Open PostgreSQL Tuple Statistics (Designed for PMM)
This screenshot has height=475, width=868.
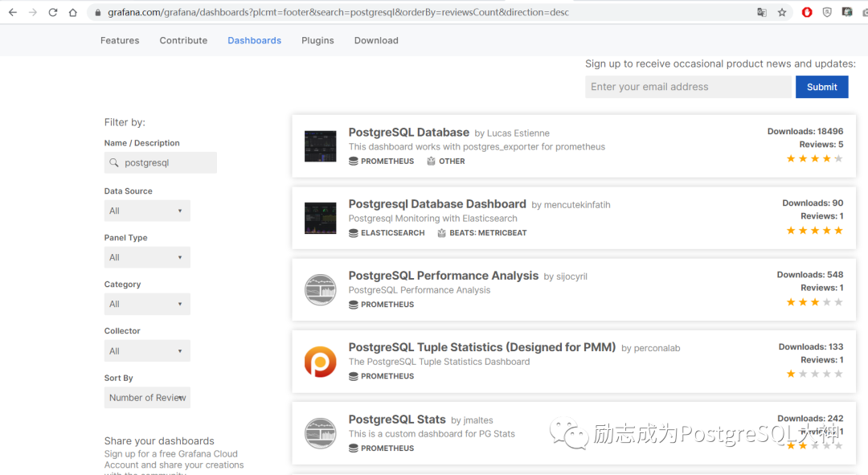tap(482, 347)
